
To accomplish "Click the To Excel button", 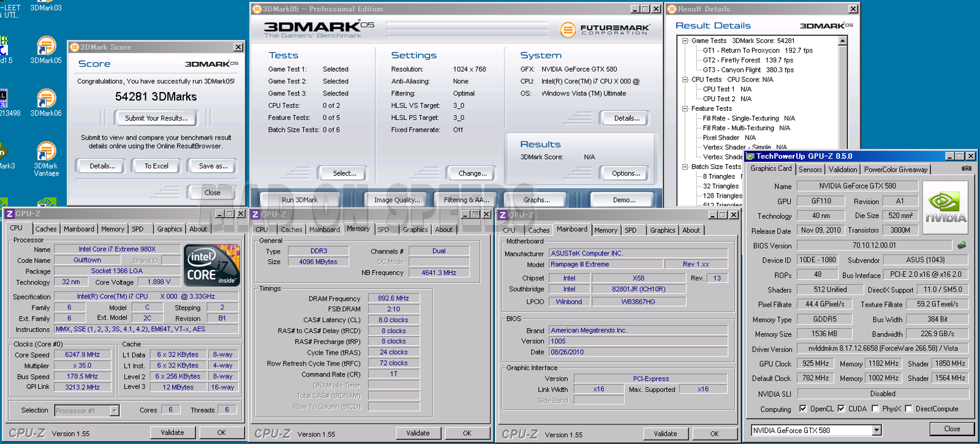I will pos(156,166).
